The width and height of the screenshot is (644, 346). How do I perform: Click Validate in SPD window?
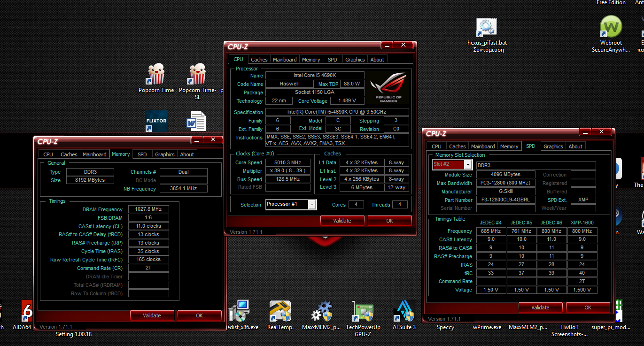click(x=540, y=308)
